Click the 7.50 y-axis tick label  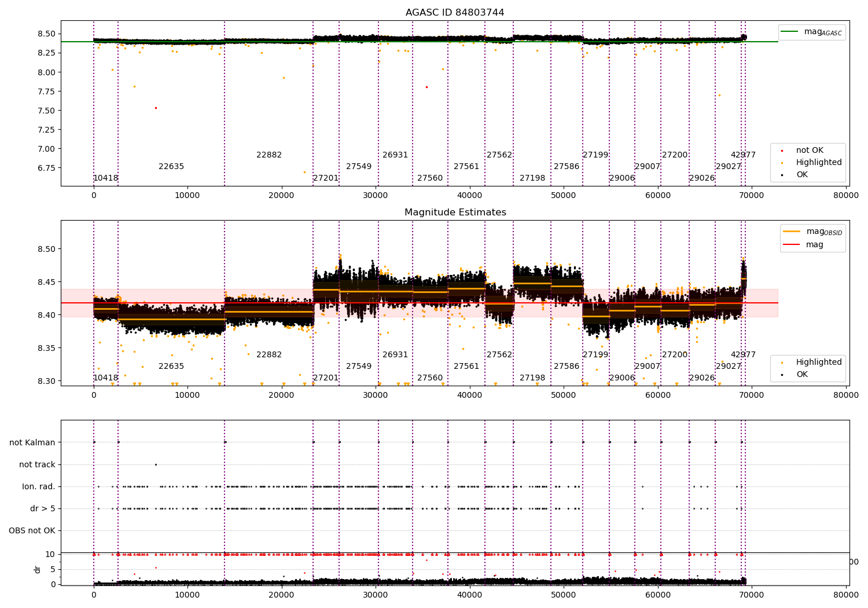tap(46, 111)
